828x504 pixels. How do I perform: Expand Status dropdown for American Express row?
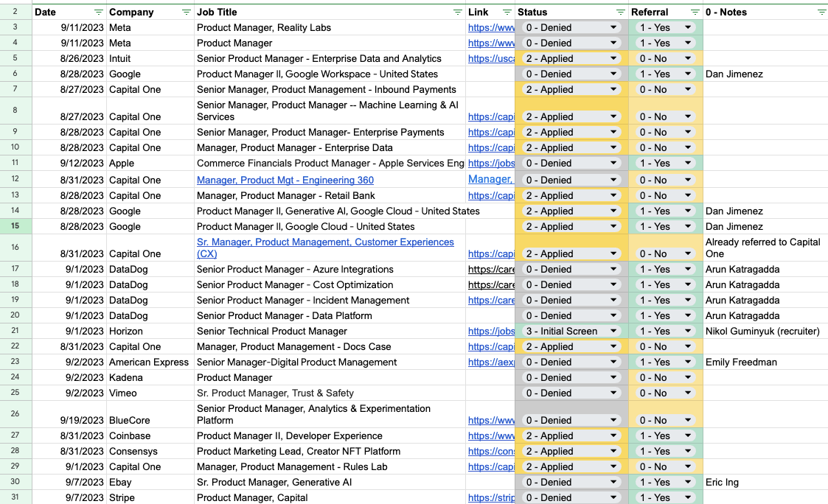click(613, 363)
